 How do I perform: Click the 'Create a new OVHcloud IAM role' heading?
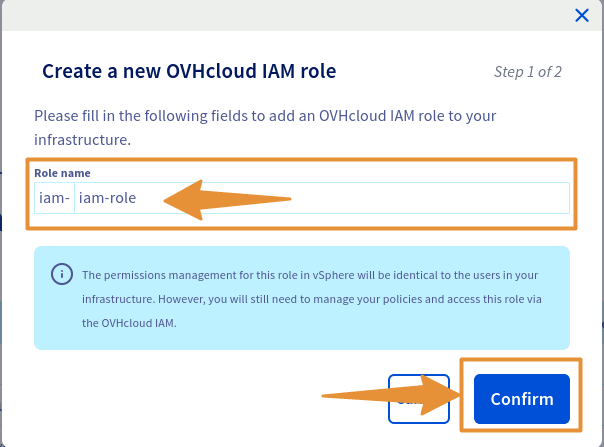point(189,71)
